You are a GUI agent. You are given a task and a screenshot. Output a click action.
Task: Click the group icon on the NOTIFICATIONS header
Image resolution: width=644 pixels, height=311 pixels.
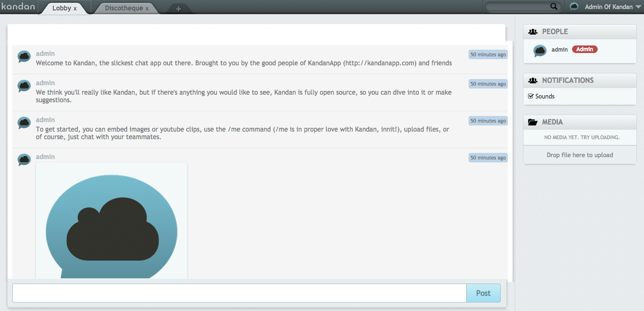533,80
